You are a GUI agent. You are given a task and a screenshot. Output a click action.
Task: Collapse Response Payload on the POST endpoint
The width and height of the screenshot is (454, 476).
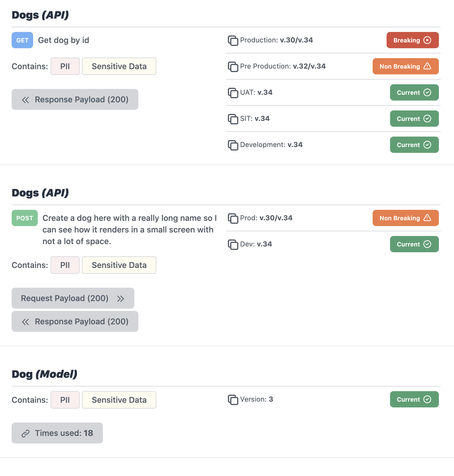click(x=75, y=321)
